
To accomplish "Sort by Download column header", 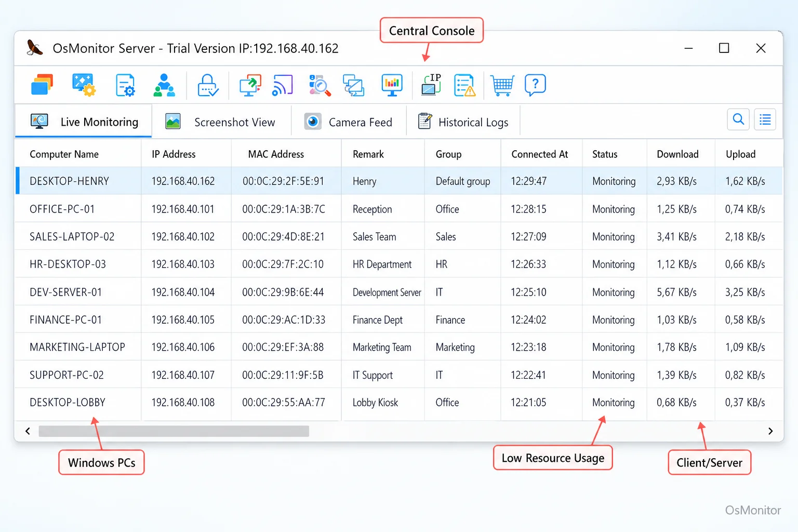I will (x=677, y=154).
